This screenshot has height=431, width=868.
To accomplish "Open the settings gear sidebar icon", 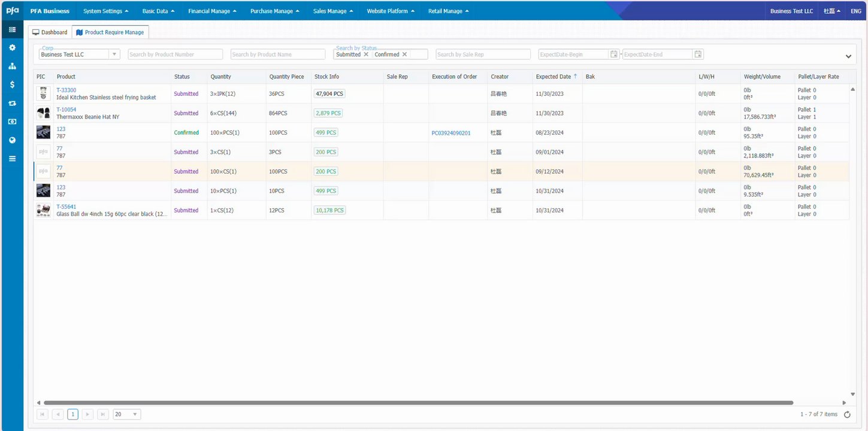I will point(12,48).
